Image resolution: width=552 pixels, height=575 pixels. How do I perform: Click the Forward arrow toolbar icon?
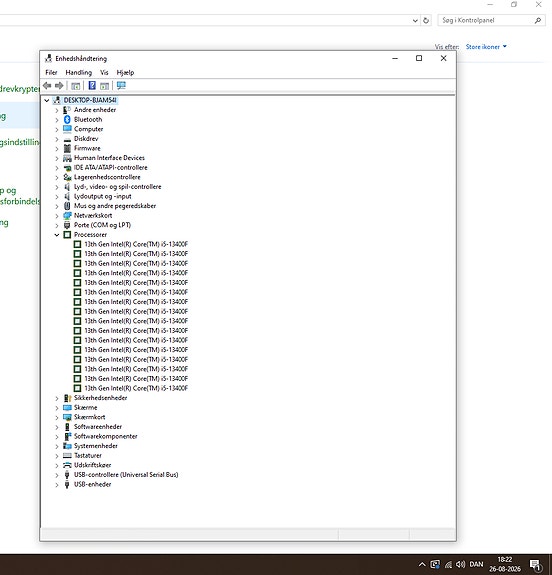tap(59, 85)
